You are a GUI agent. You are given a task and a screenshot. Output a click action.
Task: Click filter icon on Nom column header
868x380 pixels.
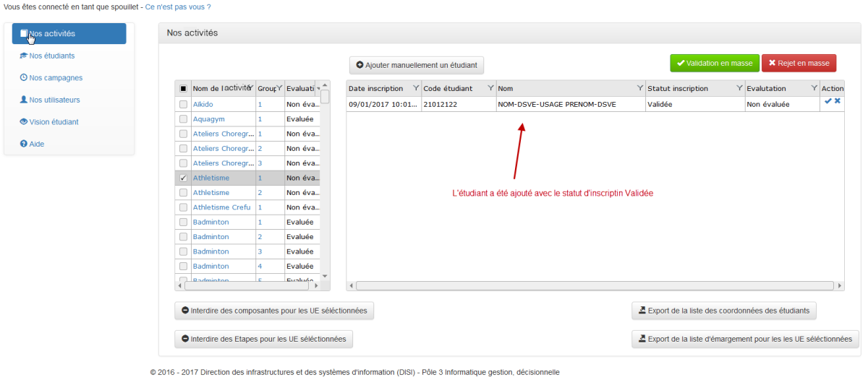click(640, 88)
